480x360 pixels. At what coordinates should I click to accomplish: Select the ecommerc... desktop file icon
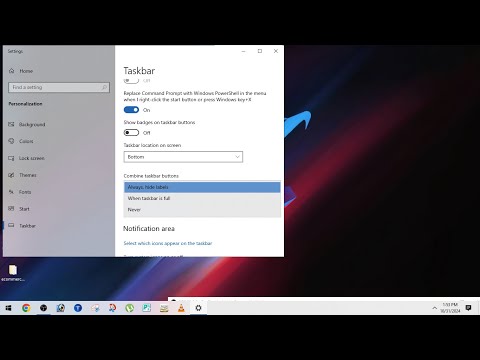click(13, 273)
